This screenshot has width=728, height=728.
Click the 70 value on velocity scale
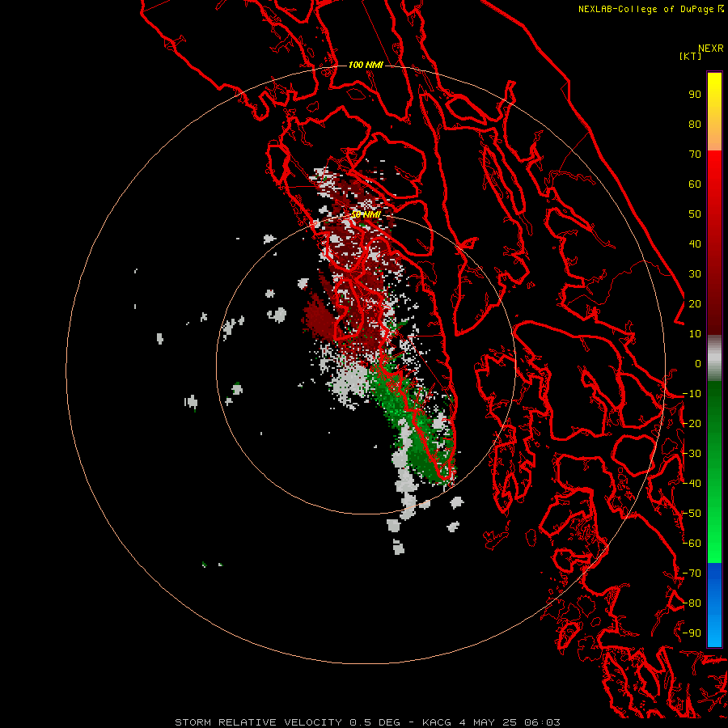tap(695, 154)
